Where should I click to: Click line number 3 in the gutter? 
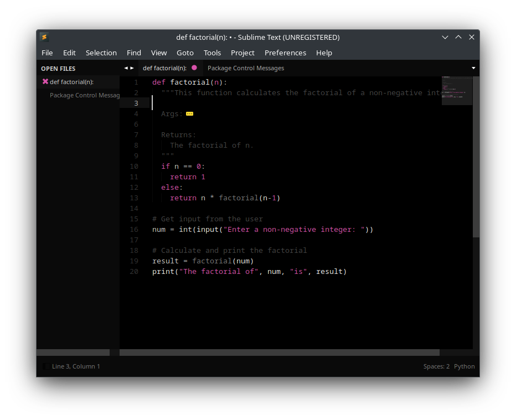135,103
